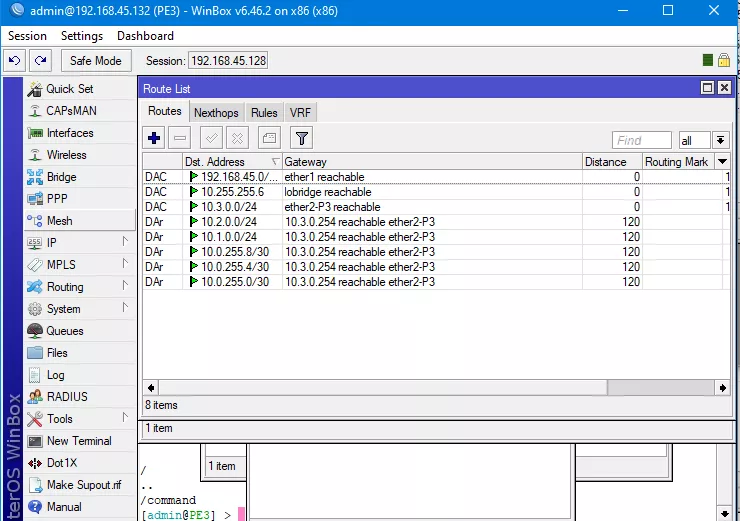Switch to the Nexthops tab
Viewport: 740px width, 521px height.
(x=216, y=113)
